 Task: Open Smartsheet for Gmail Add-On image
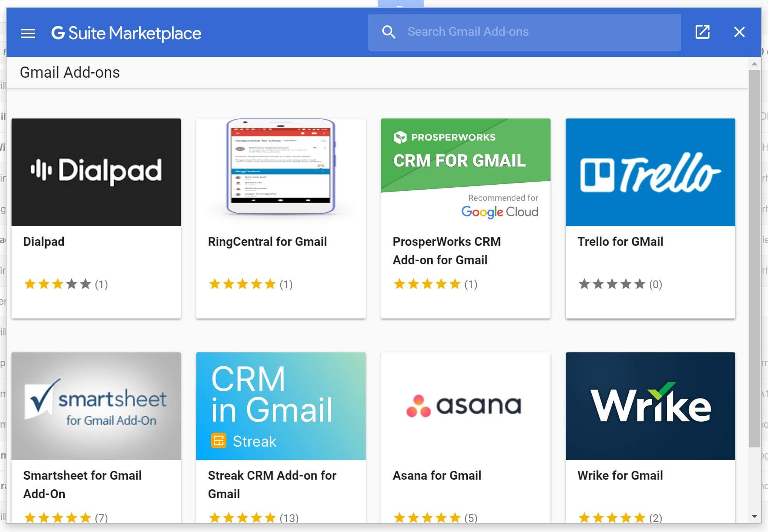pyautogui.click(x=96, y=406)
